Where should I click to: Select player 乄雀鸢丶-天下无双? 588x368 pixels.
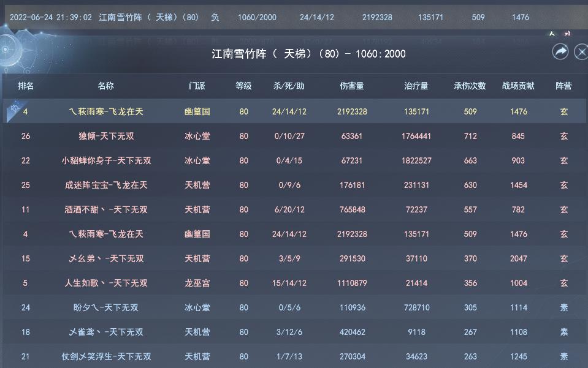106,332
